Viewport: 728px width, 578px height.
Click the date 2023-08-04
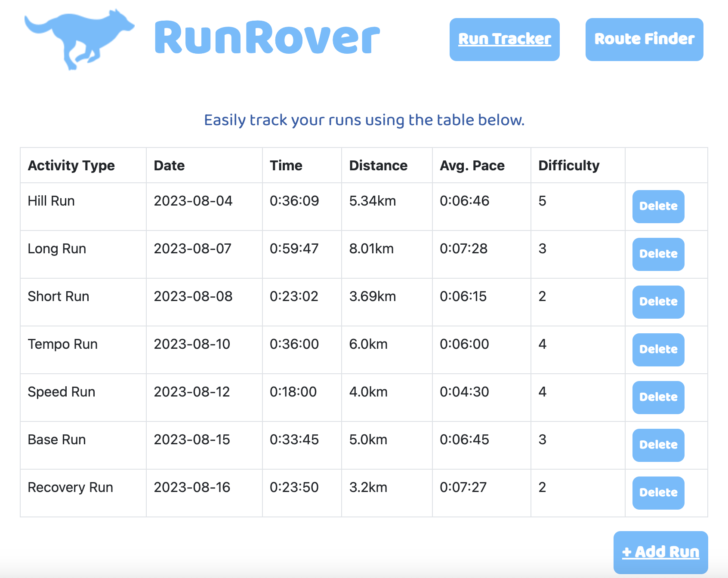(193, 201)
